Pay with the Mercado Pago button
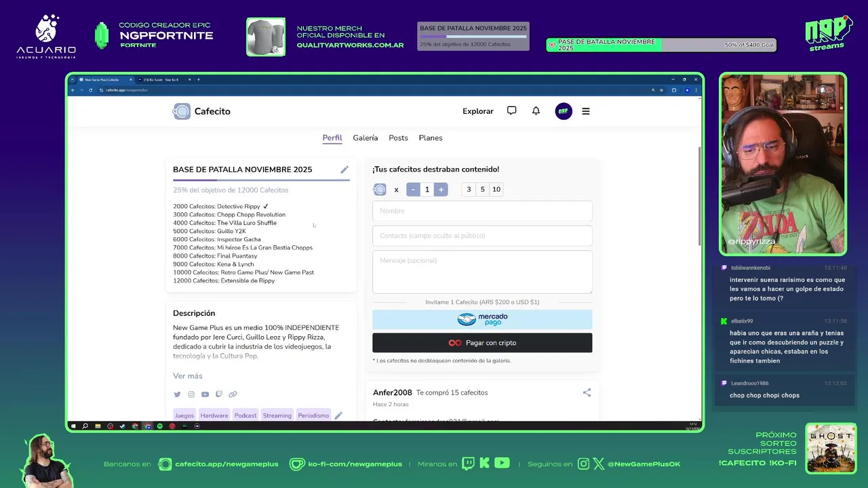The height and width of the screenshot is (488, 868). tap(482, 319)
